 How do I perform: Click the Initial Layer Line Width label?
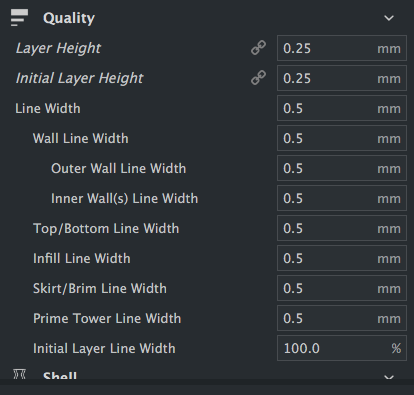point(104,349)
